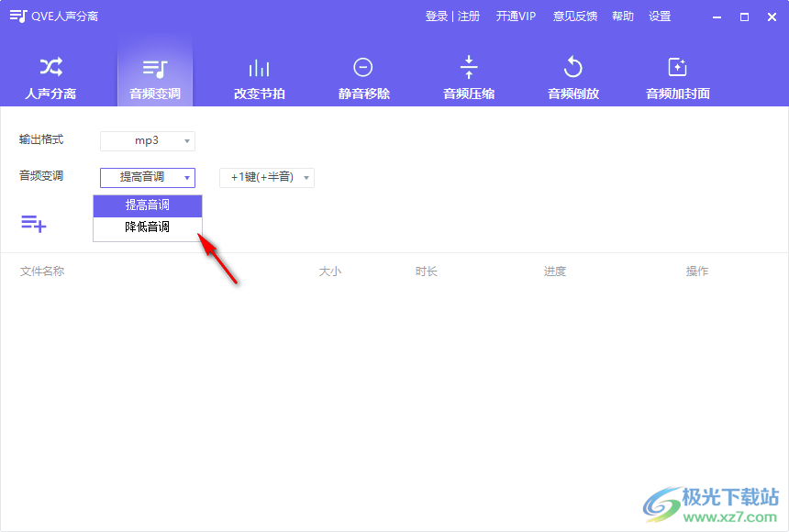Open the 设置 settings menu
Viewport: 789px width, 532px height.
coord(661,16)
